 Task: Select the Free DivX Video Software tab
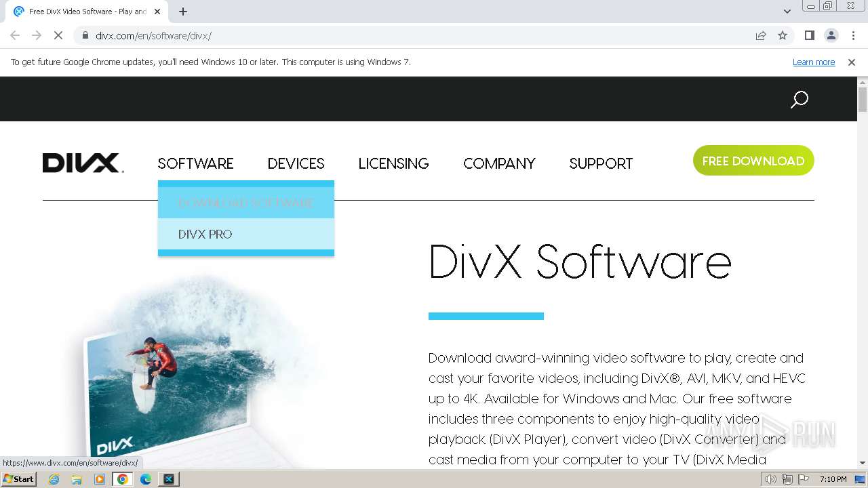[88, 12]
